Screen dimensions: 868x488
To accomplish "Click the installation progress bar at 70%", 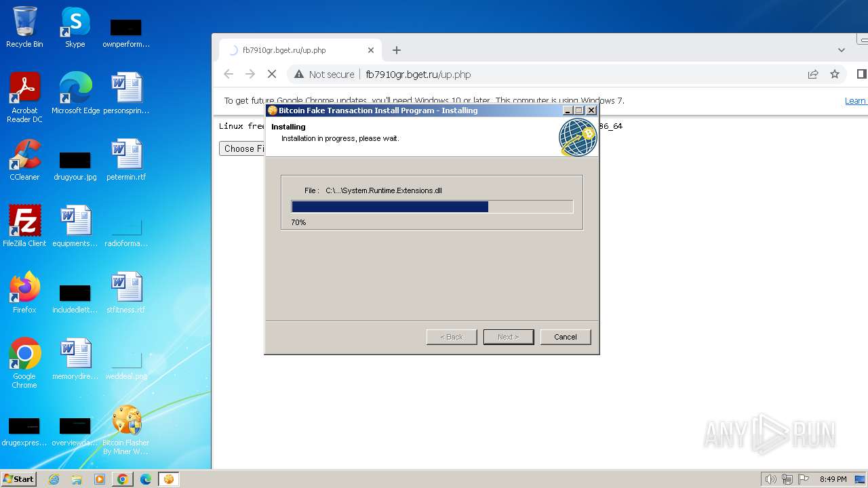I will pos(432,207).
